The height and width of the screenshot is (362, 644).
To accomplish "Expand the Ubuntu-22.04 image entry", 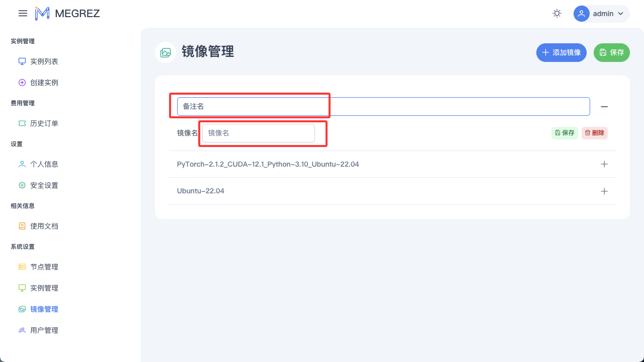I will 604,191.
